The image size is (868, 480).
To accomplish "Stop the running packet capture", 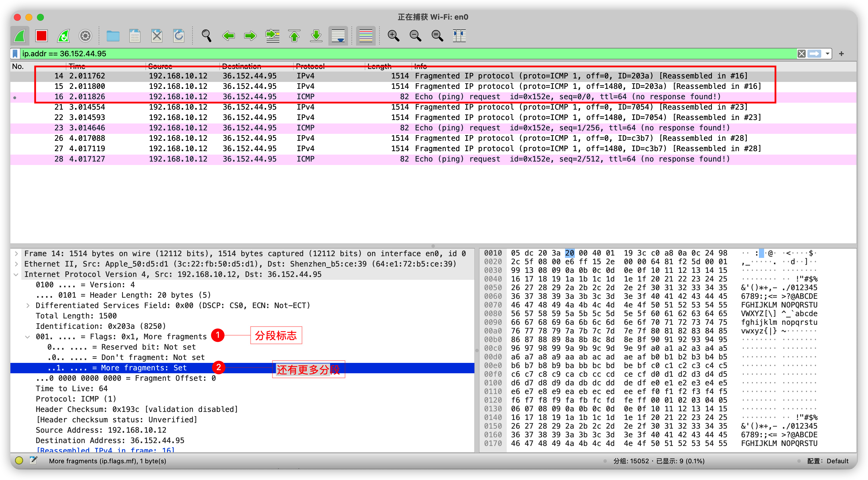I will coord(42,36).
